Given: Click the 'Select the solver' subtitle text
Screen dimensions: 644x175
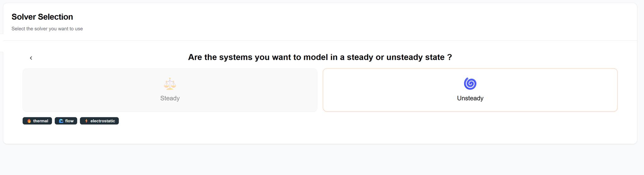Looking at the screenshot, I should [47, 29].
